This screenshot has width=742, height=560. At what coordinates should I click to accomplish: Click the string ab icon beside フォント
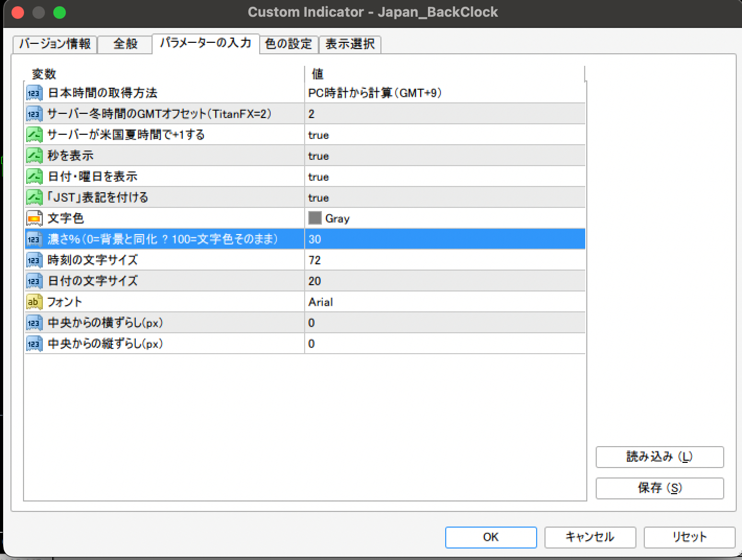point(34,302)
